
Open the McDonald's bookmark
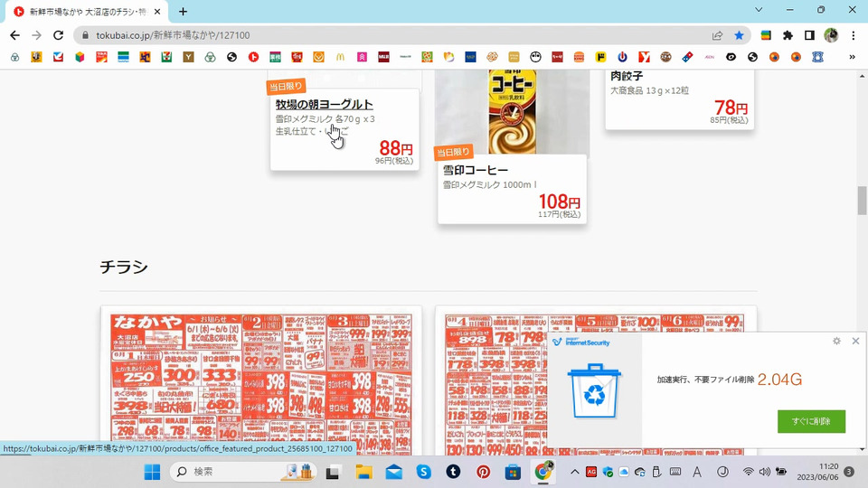(x=341, y=57)
